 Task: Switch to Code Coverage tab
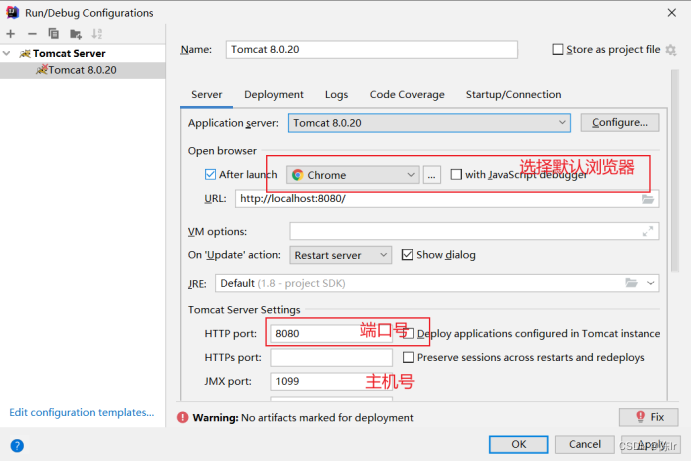(407, 94)
